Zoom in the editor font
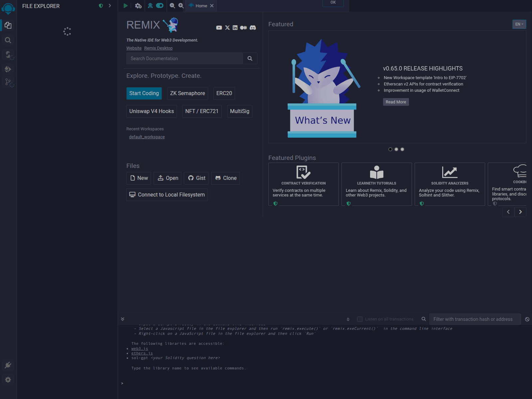 click(x=181, y=6)
